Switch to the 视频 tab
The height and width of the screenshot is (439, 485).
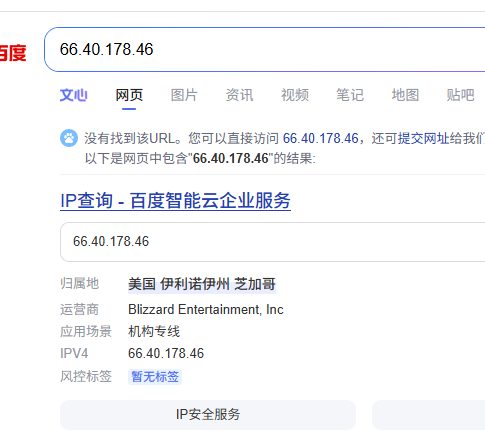295,95
